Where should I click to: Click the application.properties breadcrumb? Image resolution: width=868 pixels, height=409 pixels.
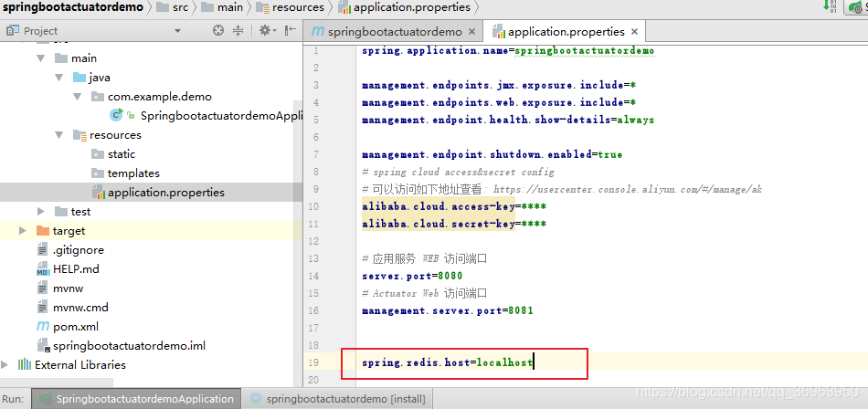[405, 7]
